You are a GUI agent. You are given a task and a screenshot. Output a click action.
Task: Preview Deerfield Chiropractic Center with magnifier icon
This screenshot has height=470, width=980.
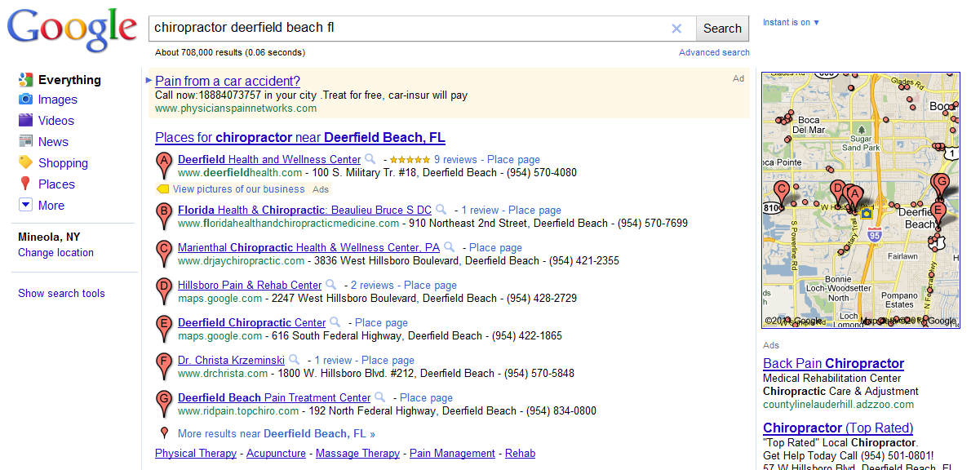pyautogui.click(x=335, y=322)
